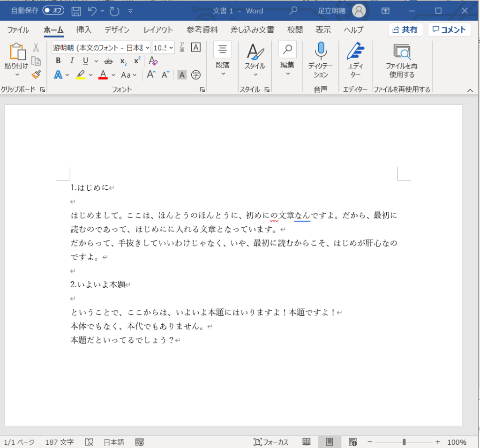Toggle the AutoSave switch
Screen dimensions: 480x448
point(53,10)
